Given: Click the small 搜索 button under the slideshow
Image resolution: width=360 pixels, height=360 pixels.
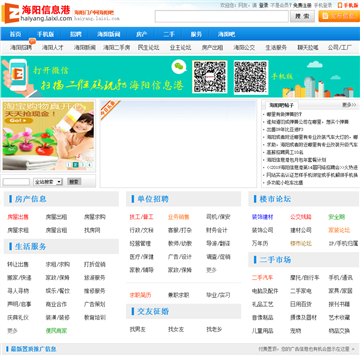Looking at the screenshot, I should 74,182.
